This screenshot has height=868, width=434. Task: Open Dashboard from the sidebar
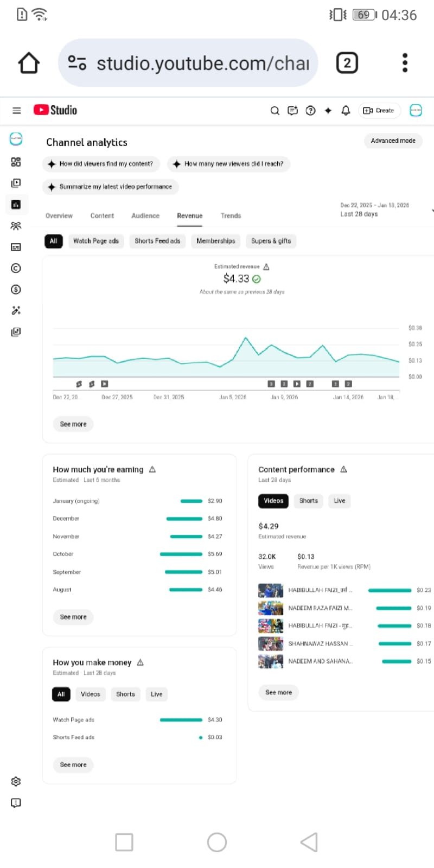(x=16, y=162)
